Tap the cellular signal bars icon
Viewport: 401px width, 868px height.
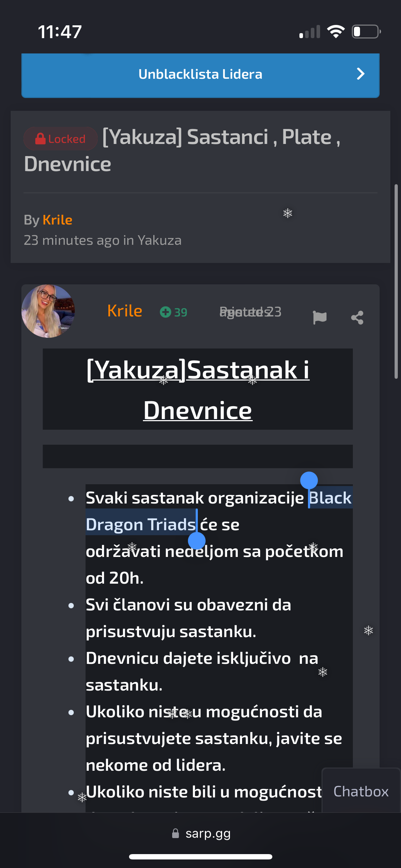tap(310, 32)
